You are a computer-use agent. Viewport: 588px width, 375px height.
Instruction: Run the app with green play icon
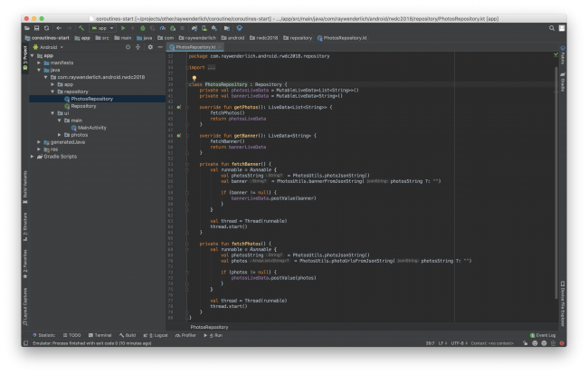(123, 28)
